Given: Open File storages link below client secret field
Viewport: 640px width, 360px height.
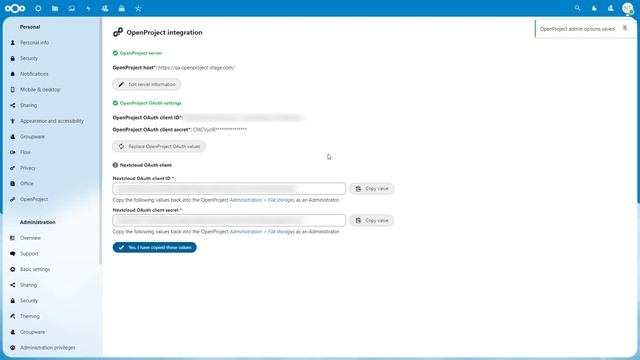Looking at the screenshot, I should click(x=262, y=232).
